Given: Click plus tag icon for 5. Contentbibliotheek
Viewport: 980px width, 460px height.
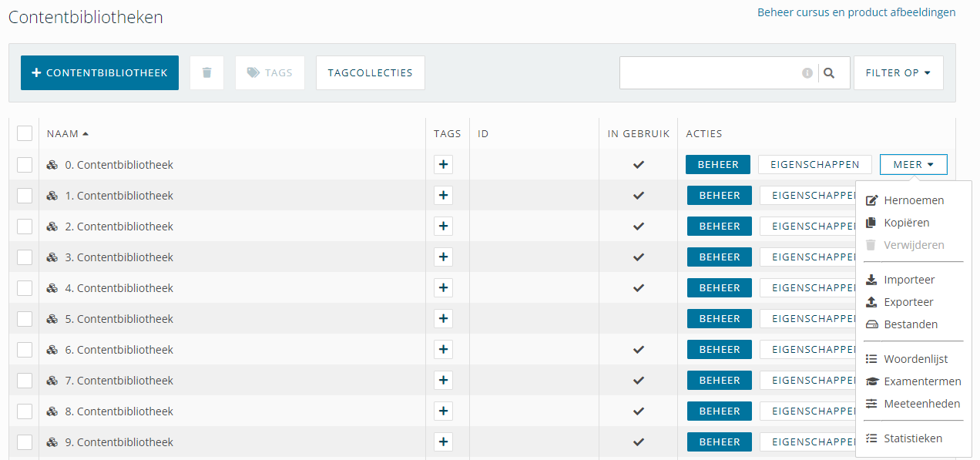Looking at the screenshot, I should (x=443, y=319).
